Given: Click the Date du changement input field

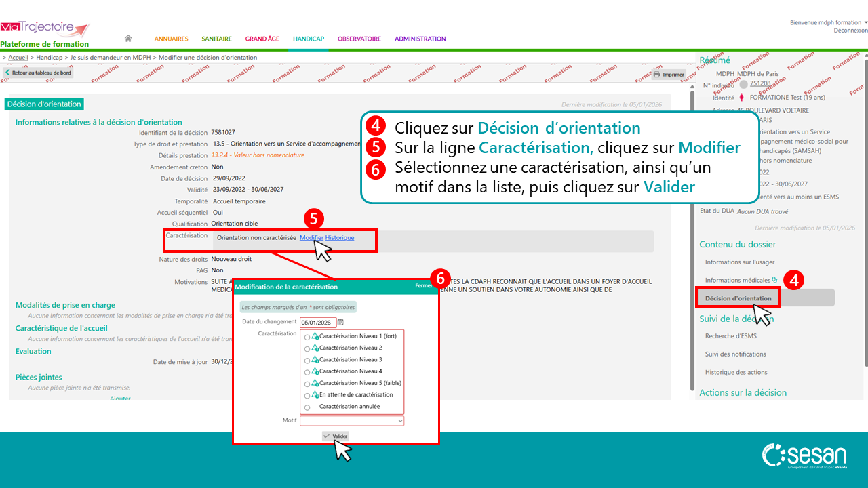Looking at the screenshot, I should (317, 323).
